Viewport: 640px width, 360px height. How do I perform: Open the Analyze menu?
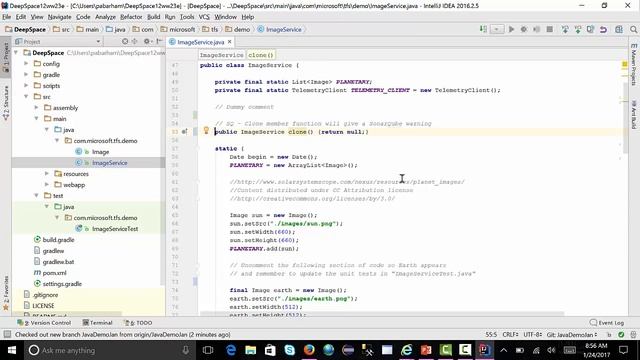tap(105, 17)
